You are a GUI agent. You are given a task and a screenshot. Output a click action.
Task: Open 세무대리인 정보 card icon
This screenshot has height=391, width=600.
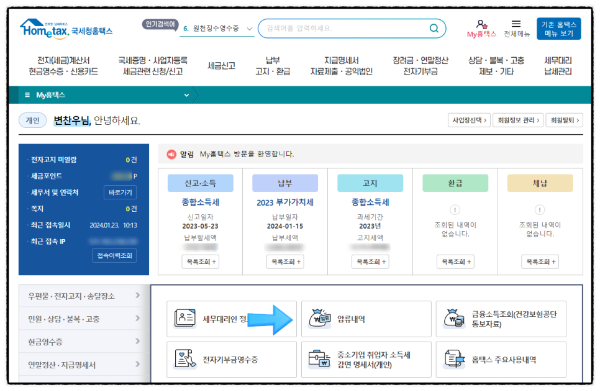click(x=184, y=318)
